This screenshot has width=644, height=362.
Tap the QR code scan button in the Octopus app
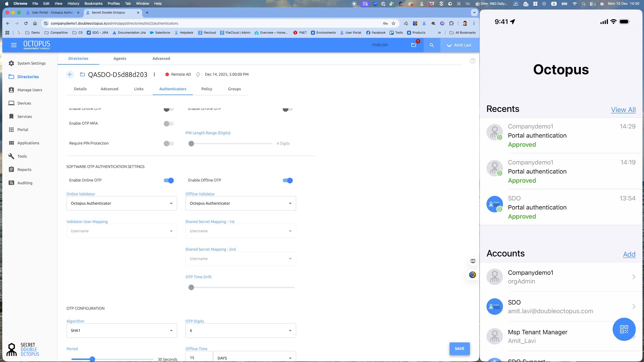(624, 329)
